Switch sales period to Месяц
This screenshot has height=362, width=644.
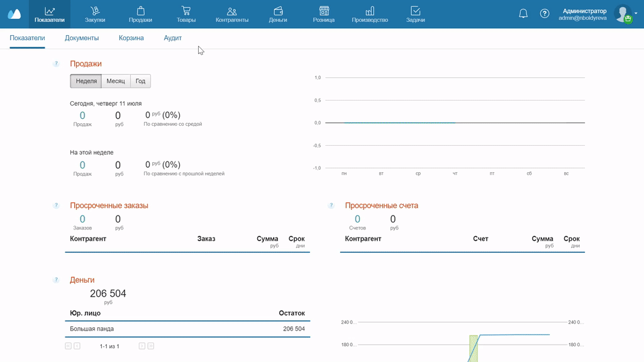pyautogui.click(x=116, y=81)
